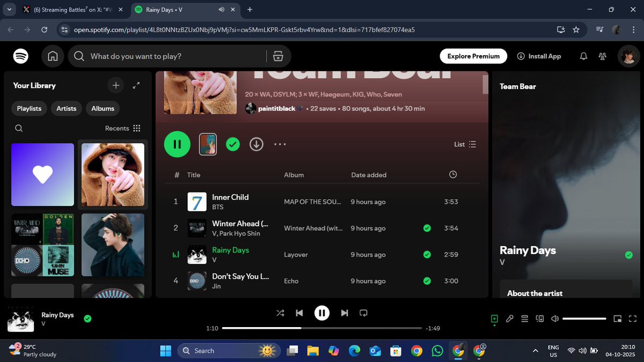Open Echo album link
This screenshot has width=644, height=362.
click(291, 281)
